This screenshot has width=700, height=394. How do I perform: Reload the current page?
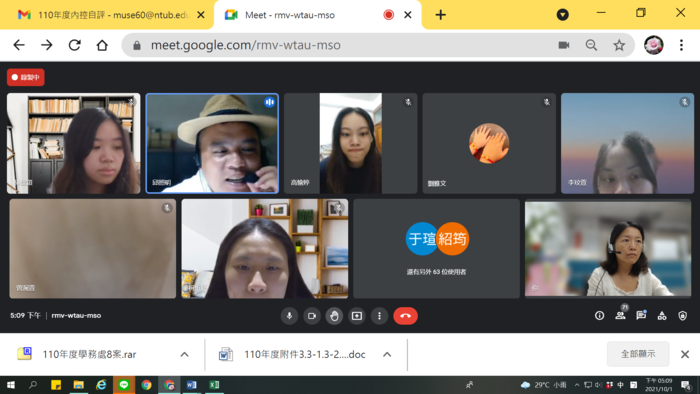74,45
